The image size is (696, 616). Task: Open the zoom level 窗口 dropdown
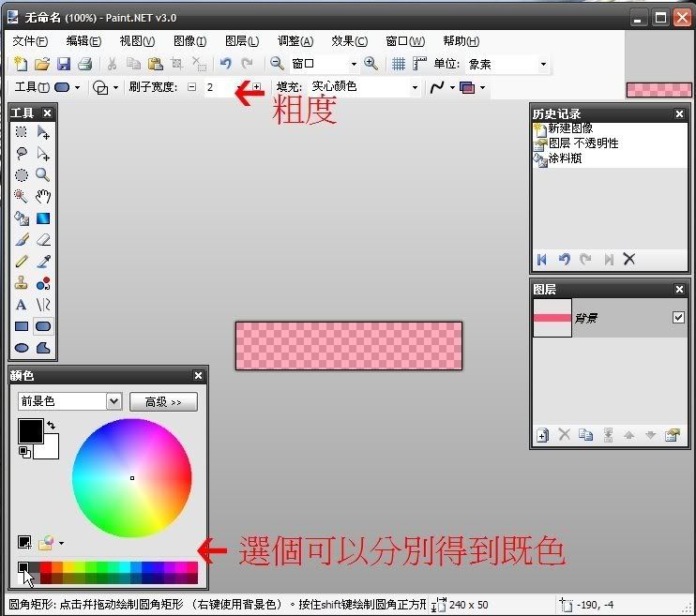point(354,64)
